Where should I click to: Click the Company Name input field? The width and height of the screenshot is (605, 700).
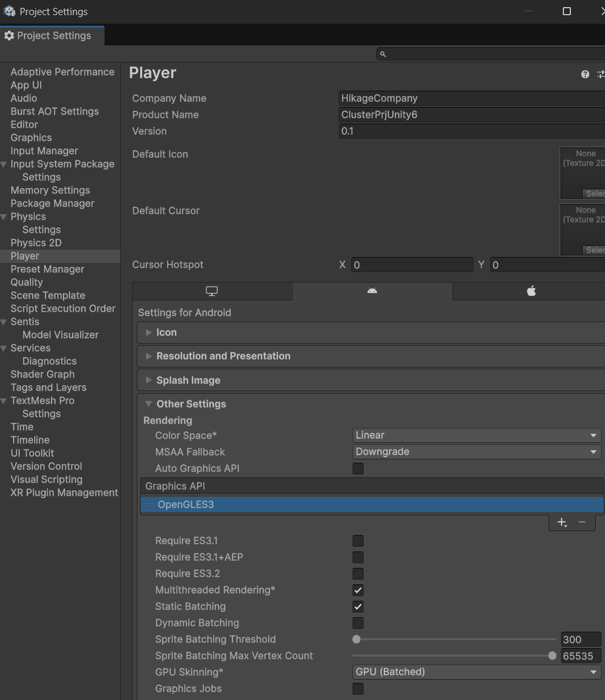pyautogui.click(x=470, y=98)
